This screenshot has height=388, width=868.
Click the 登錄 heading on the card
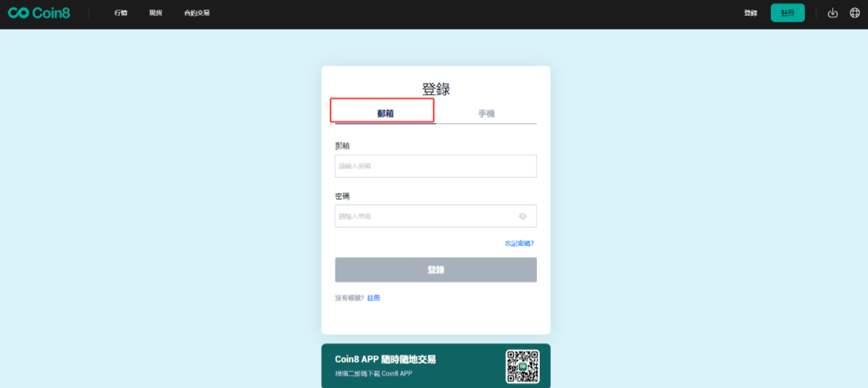436,88
